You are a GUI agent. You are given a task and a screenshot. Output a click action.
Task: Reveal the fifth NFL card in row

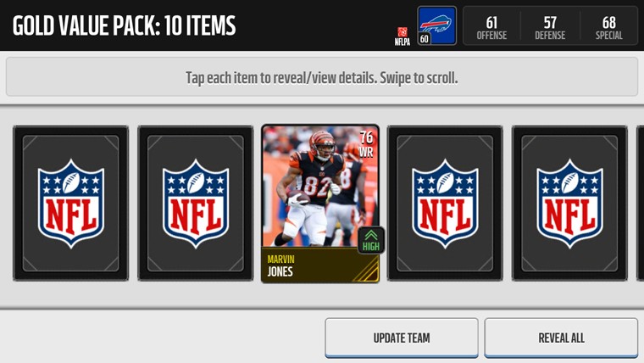pyautogui.click(x=569, y=204)
